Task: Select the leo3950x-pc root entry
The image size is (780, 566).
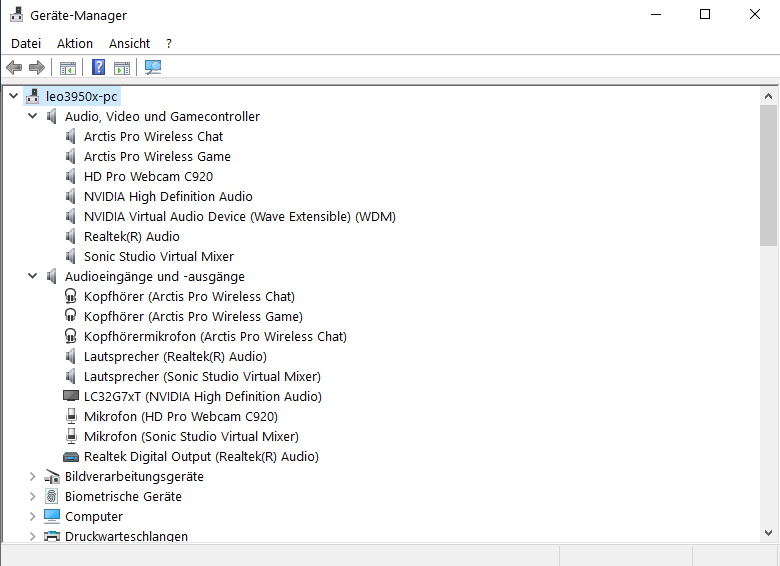Action: [x=82, y=96]
